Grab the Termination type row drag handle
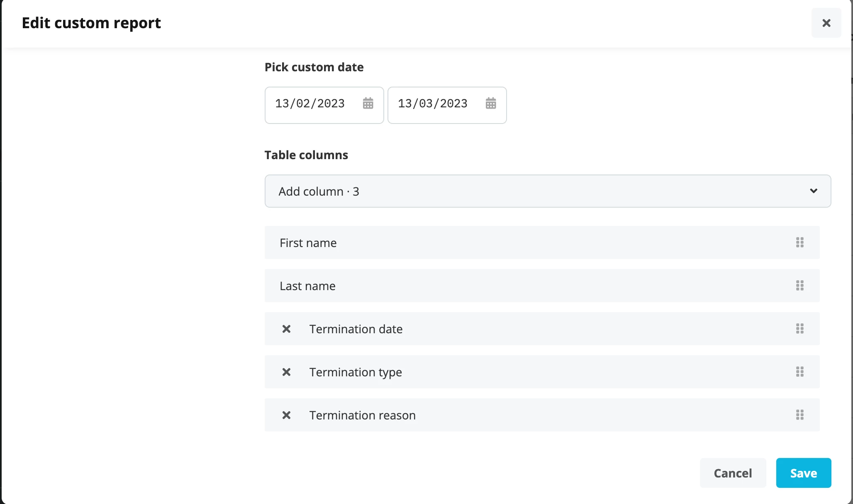The height and width of the screenshot is (504, 853). (800, 372)
